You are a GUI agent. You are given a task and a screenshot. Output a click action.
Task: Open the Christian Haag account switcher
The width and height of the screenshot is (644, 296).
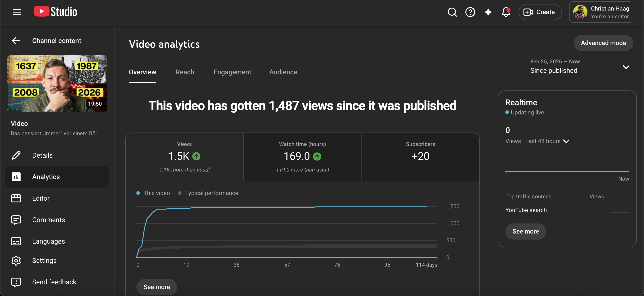[601, 12]
